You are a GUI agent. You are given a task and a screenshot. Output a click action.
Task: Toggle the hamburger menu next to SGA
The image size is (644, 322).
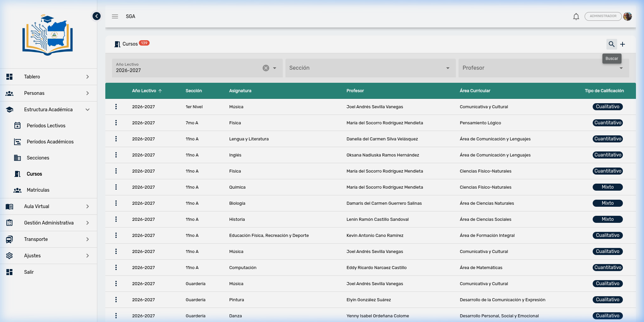pos(115,16)
